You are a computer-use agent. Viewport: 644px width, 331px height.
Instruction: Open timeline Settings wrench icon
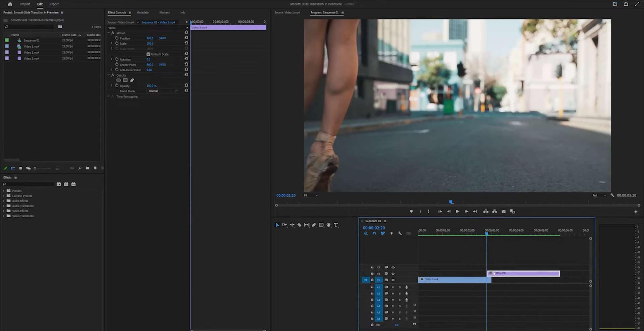[400, 233]
